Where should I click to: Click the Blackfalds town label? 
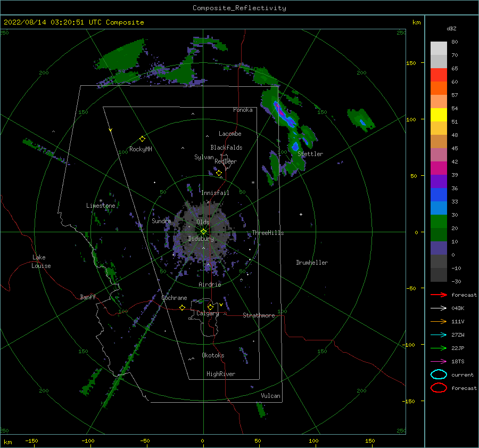pos(226,148)
